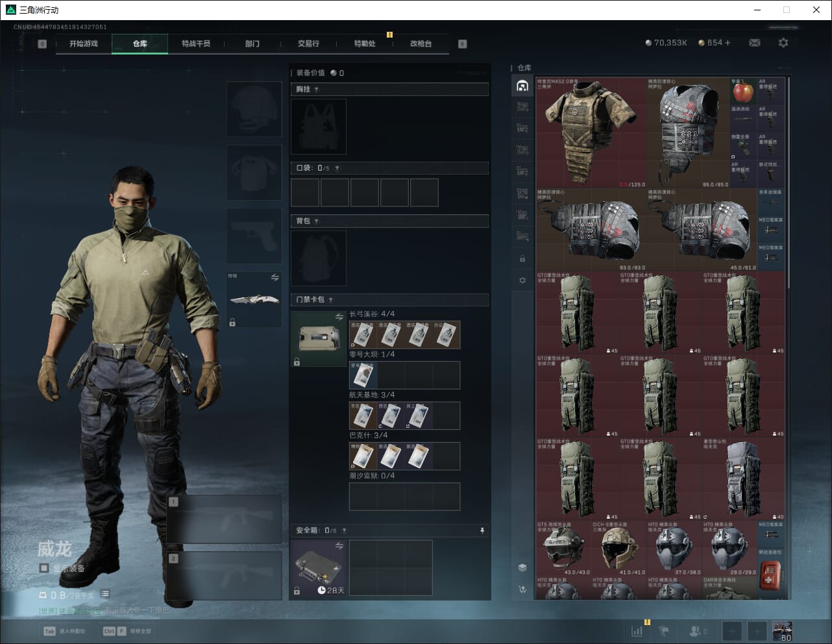Expand the locked warehouse extension slot
Image resolution: width=832 pixels, height=644 pixels.
(x=522, y=258)
